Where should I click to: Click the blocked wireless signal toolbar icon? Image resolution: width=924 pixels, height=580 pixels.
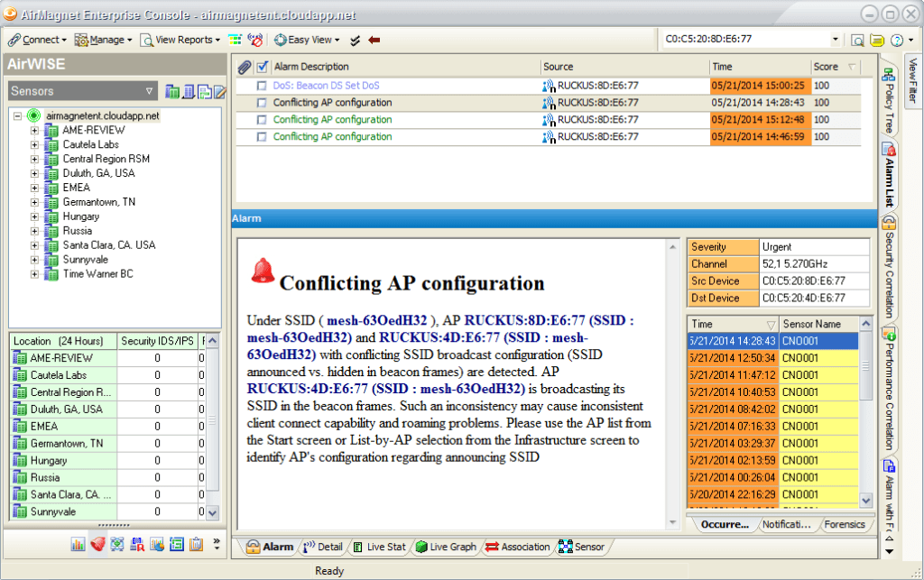[255, 40]
